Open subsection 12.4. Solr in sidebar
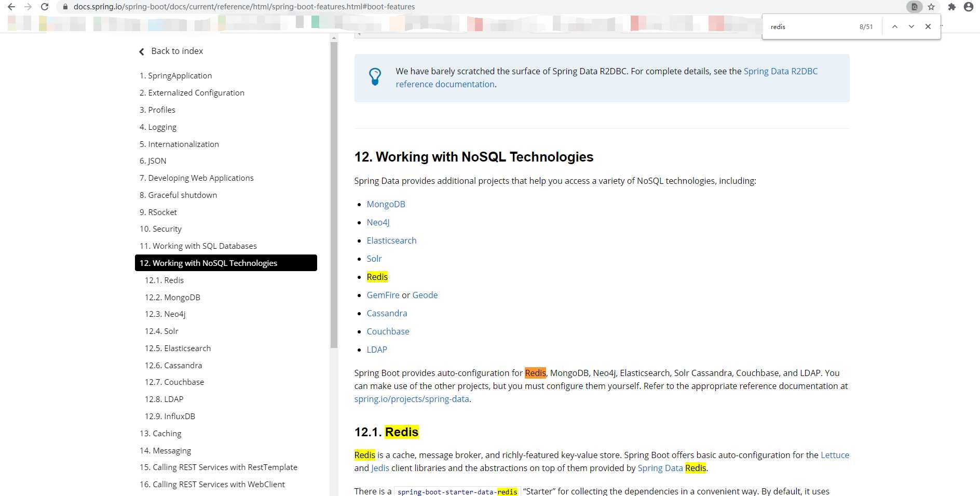 coord(161,331)
